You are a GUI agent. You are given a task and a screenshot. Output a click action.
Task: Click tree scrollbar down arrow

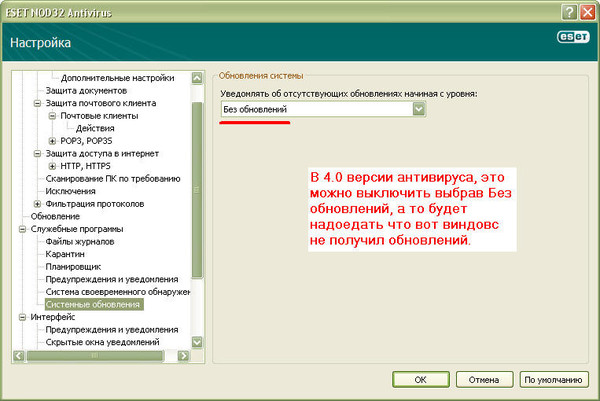coord(197,342)
